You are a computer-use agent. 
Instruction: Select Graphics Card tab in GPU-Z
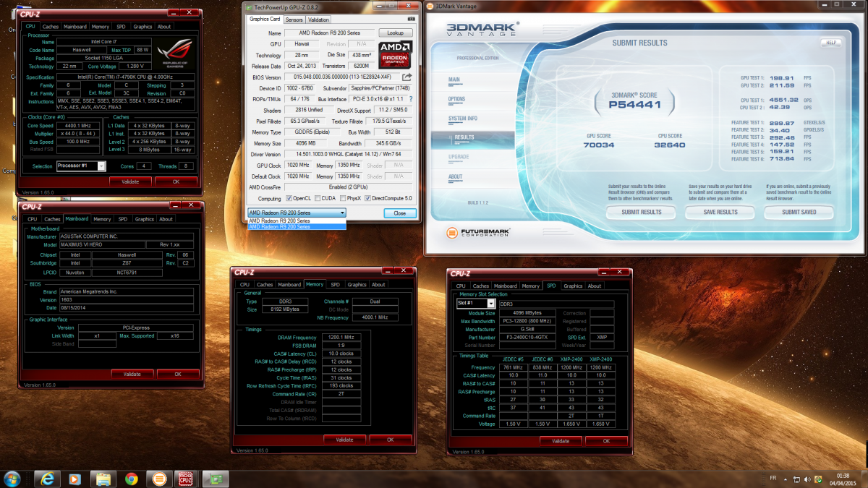coord(264,20)
